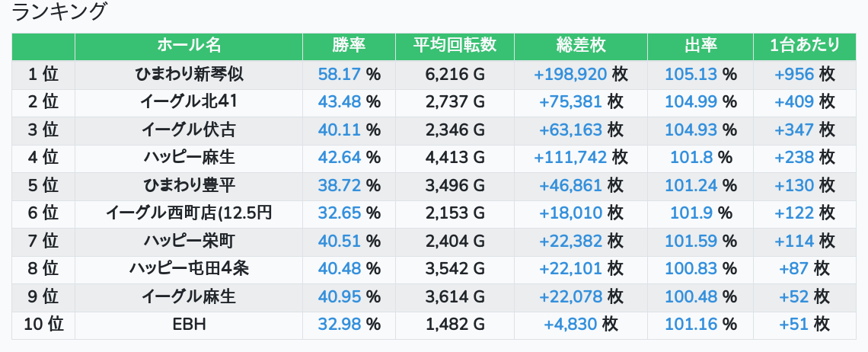The height and width of the screenshot is (352, 868).
Task: Click the 38.72 win rate for ひまわり豊平
Action: [x=340, y=185]
